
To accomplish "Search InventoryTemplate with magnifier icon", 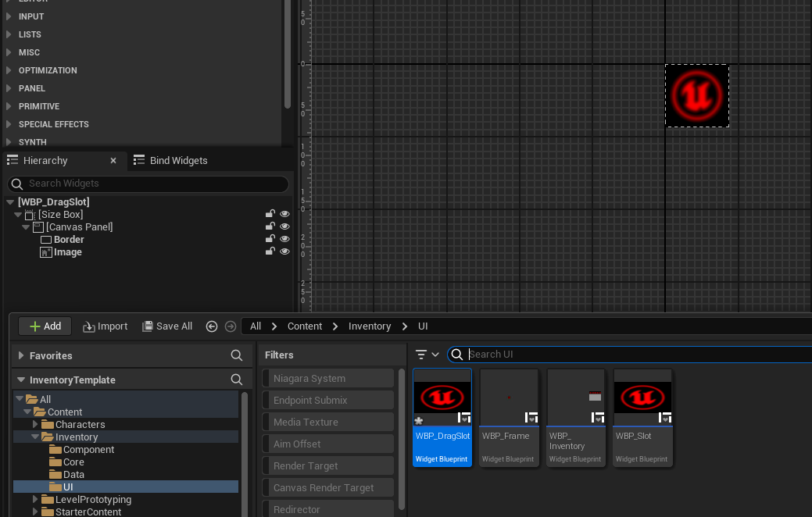I will [237, 380].
